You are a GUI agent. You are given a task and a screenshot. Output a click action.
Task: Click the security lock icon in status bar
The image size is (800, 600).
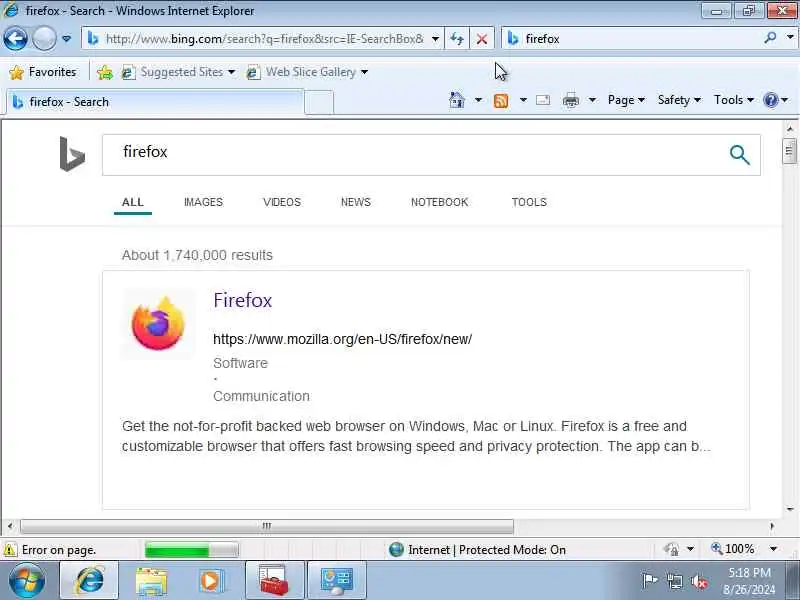tap(671, 549)
